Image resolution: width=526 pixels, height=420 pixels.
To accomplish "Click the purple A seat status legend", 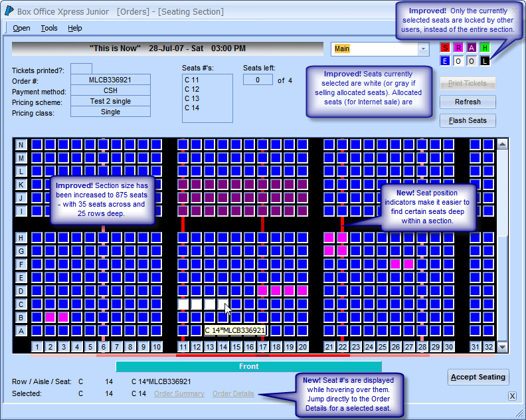I will coord(472,48).
